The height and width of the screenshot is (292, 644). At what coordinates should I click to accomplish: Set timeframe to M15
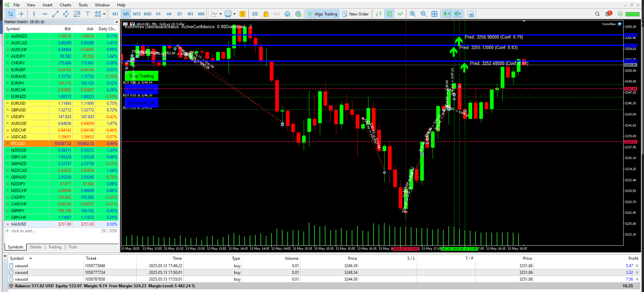(x=137, y=14)
